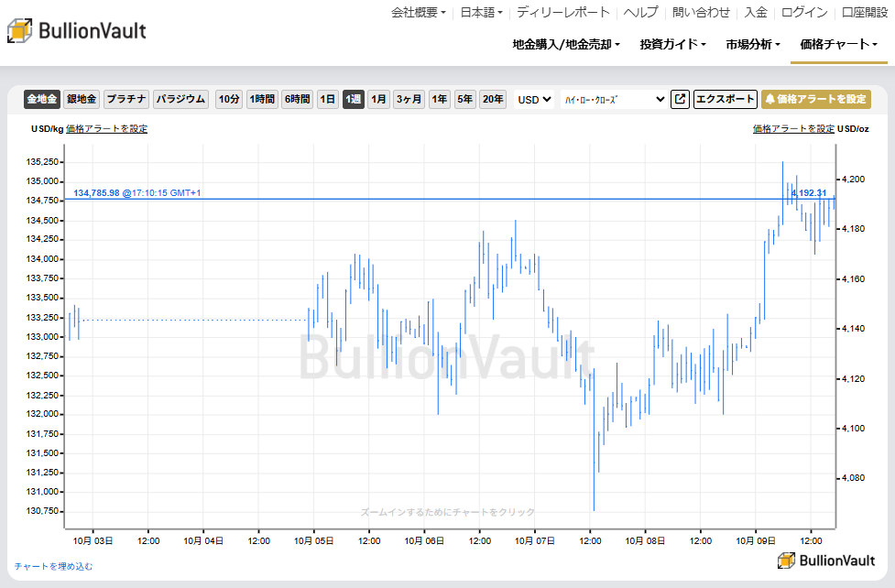Screen dimensions: 895x588
Task: Switch chart range to 1月
Action: 378,99
